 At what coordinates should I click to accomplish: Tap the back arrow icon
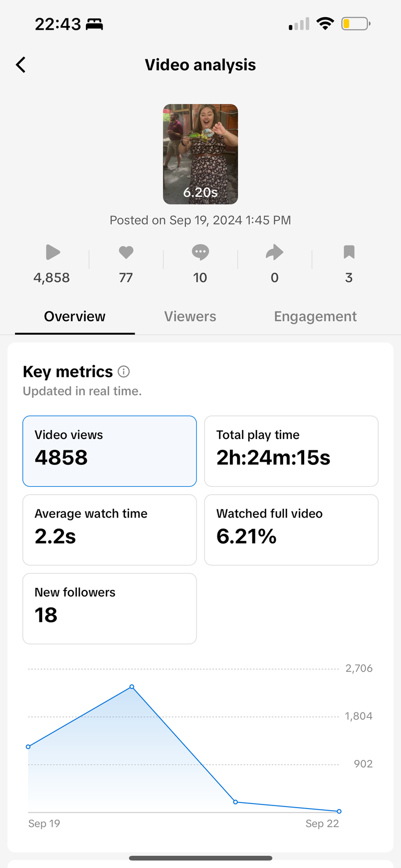[21, 65]
